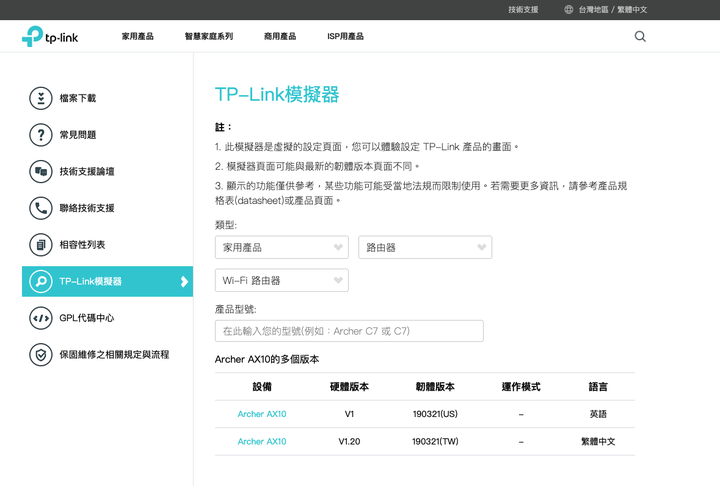Image resolution: width=720 pixels, height=486 pixels.
Task: Click firmware cell 190321(TW)
Action: pos(435,441)
